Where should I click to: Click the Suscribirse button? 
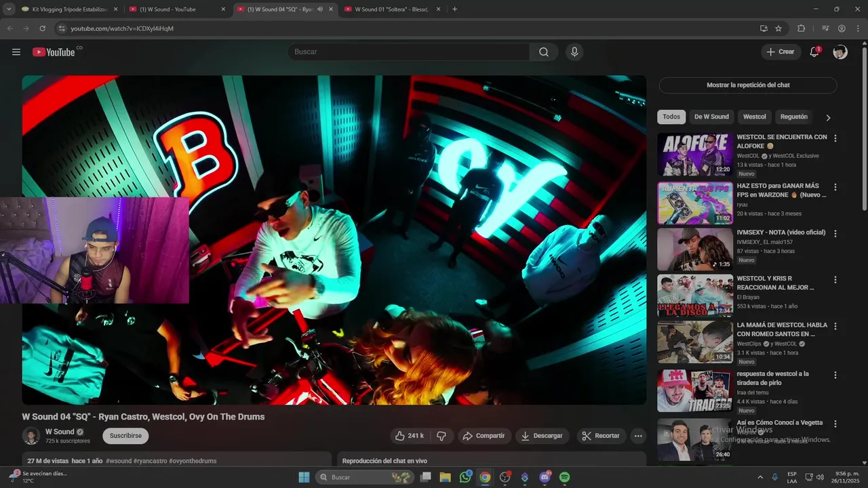[125, 436]
